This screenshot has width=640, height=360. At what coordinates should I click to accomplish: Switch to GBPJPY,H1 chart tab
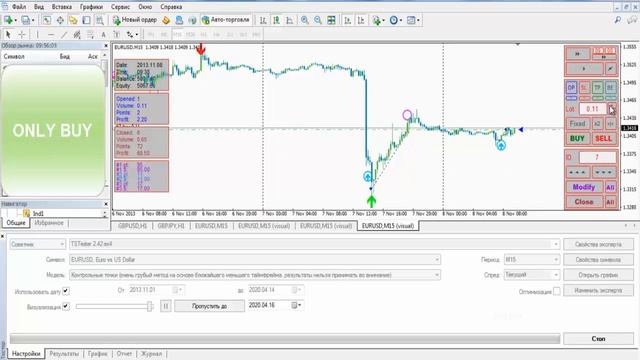[171, 226]
